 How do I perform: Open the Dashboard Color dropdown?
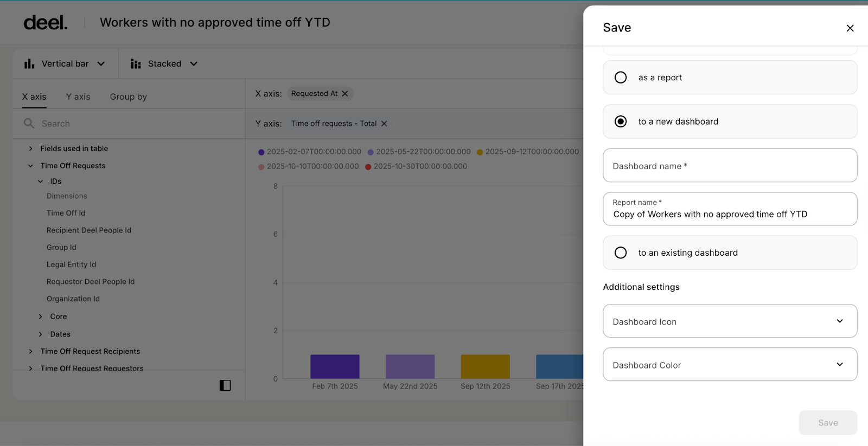730,365
